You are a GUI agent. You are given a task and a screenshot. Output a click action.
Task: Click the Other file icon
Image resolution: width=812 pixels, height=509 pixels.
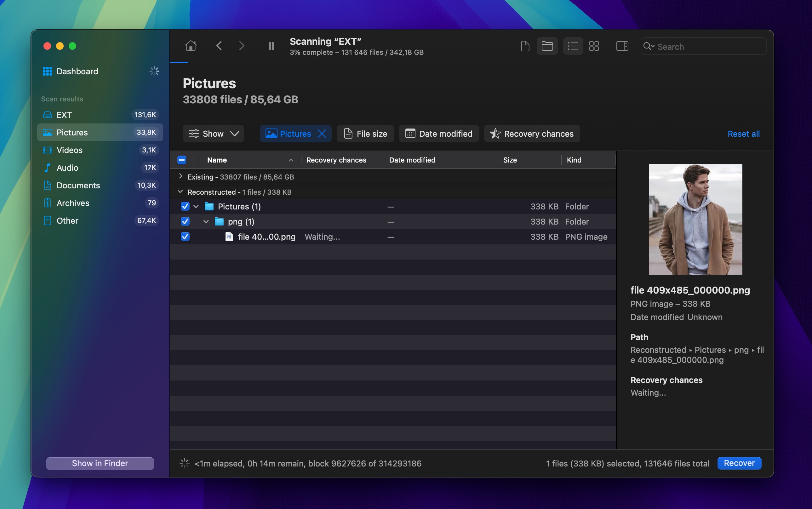(48, 220)
